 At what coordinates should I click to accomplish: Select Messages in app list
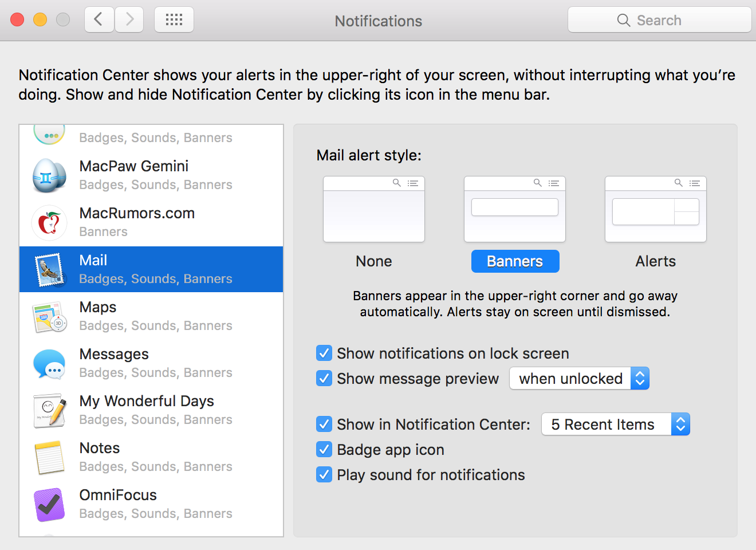pos(151,363)
